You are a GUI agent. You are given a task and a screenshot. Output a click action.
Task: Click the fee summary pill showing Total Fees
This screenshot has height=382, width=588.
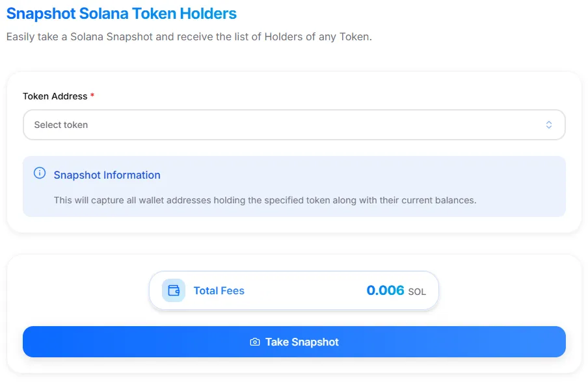(294, 290)
